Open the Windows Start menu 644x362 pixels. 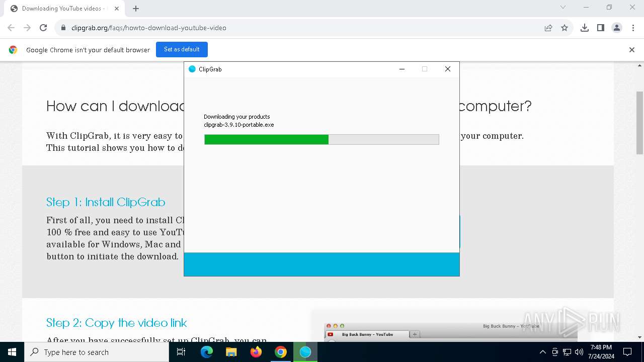(12, 352)
